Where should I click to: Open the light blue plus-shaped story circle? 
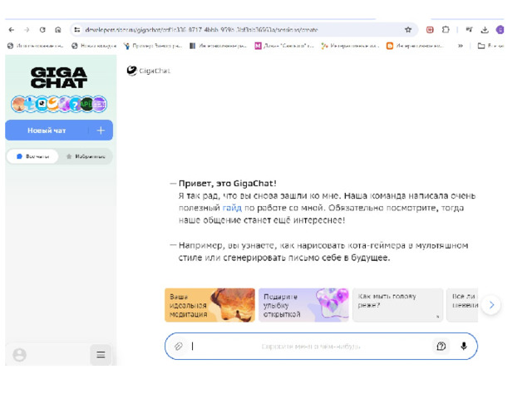click(30, 104)
